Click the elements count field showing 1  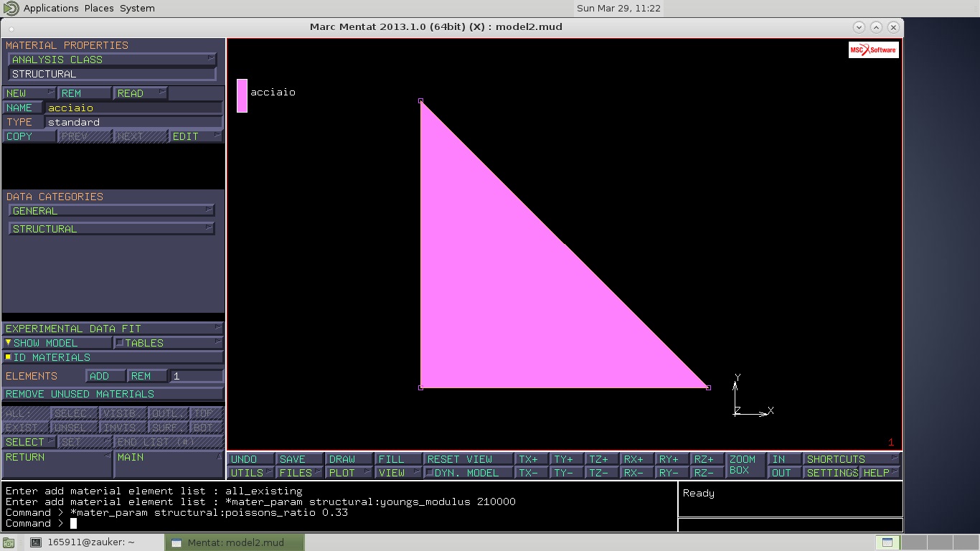point(197,376)
